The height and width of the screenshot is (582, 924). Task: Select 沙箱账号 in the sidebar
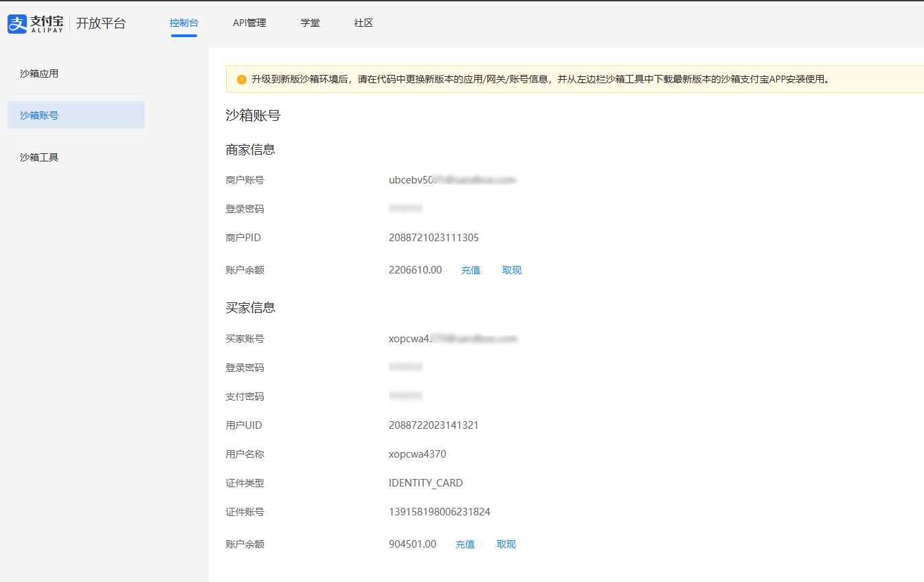click(x=76, y=115)
